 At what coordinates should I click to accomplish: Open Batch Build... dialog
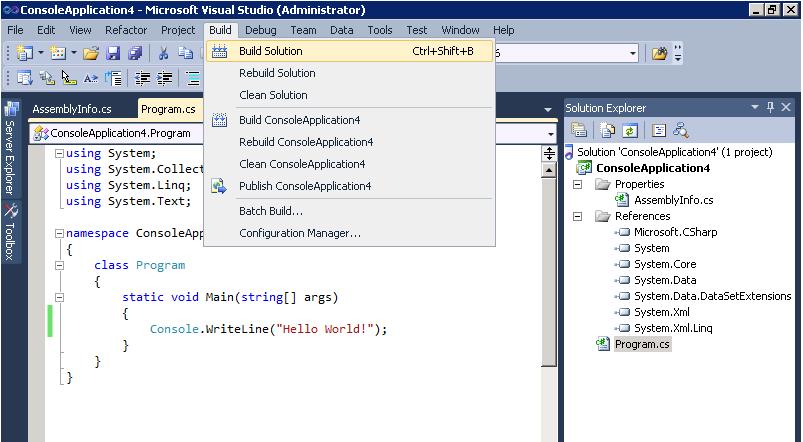click(x=349, y=211)
